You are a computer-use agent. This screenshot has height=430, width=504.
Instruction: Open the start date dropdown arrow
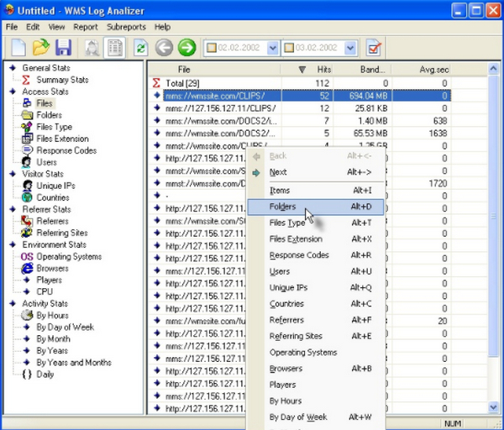click(x=272, y=48)
